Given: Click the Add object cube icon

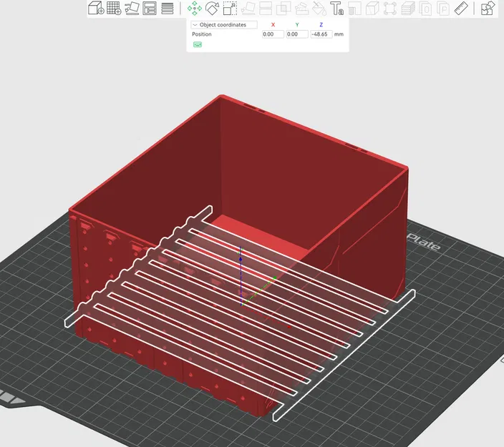Looking at the screenshot, I should pos(96,8).
